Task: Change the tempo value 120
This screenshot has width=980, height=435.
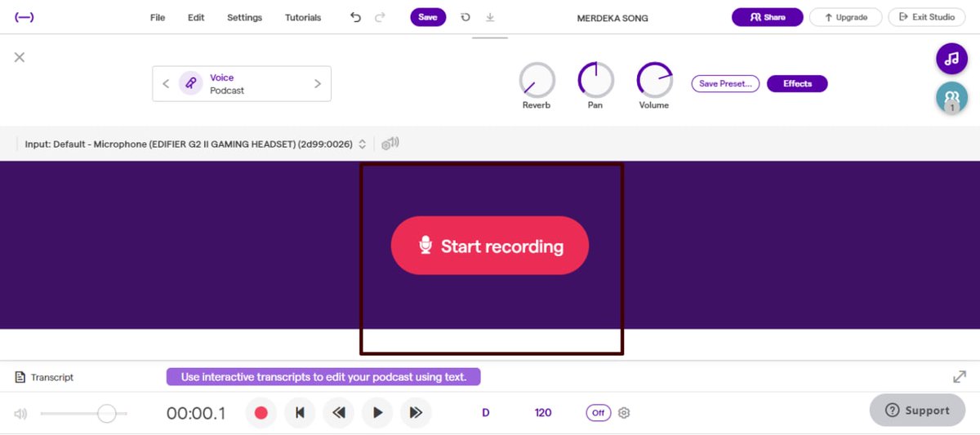Action: [543, 413]
